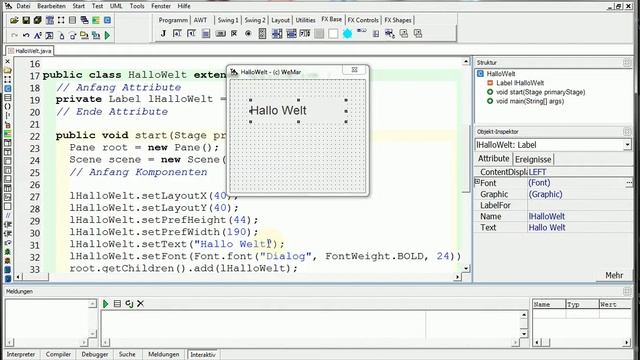Click the save diskette icon

pos(26,20)
